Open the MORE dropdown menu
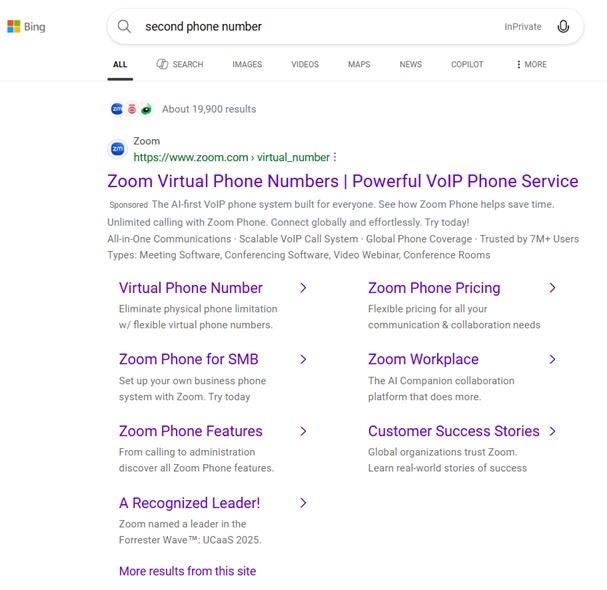The height and width of the screenshot is (590, 607). click(x=531, y=65)
